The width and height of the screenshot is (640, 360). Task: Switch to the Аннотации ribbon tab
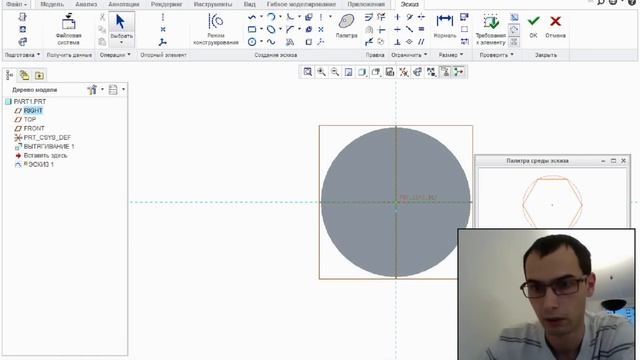pos(124,4)
